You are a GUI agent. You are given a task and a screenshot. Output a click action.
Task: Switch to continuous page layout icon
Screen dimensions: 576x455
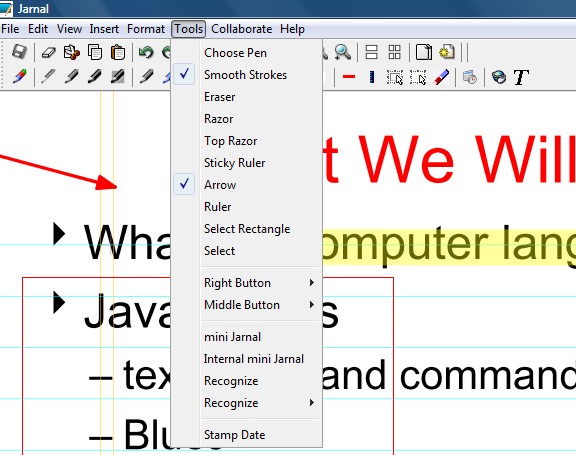tap(371, 52)
